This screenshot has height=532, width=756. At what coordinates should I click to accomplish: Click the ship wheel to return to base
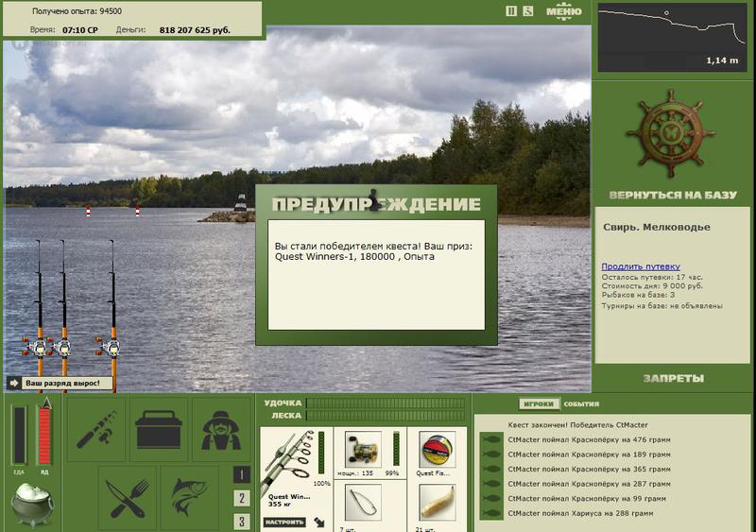[670, 133]
